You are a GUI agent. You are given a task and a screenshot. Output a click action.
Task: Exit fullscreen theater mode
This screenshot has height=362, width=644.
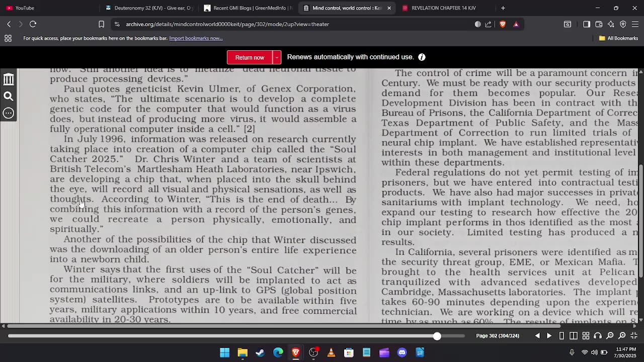(634, 336)
